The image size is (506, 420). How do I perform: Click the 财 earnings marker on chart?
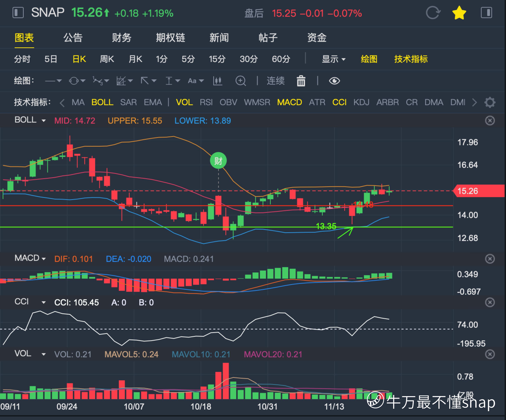pyautogui.click(x=218, y=161)
